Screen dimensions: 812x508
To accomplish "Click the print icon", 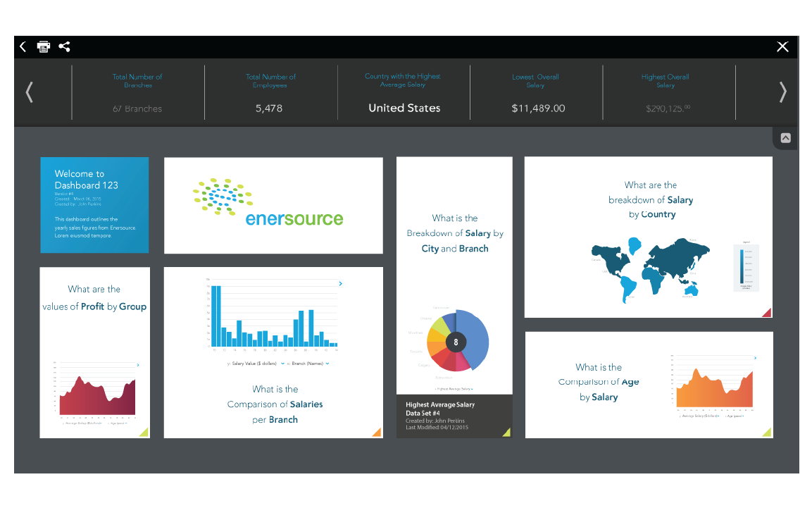I will 44,47.
